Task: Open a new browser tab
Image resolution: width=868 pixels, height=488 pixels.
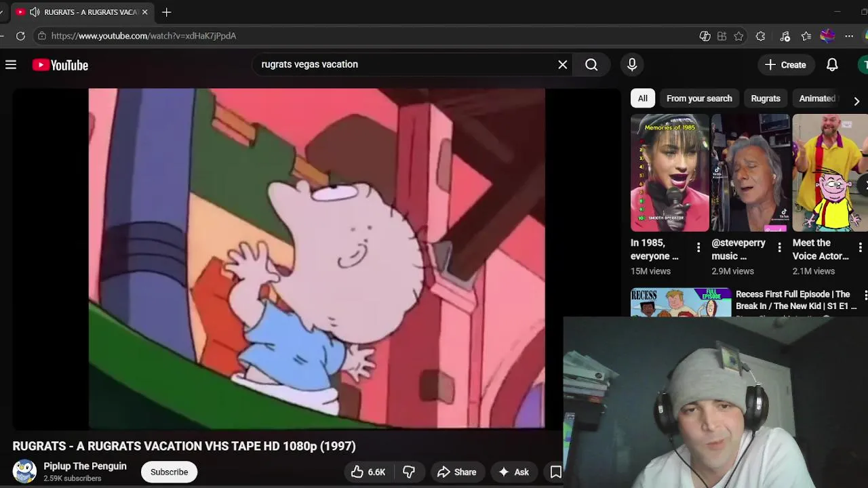Action: click(166, 12)
